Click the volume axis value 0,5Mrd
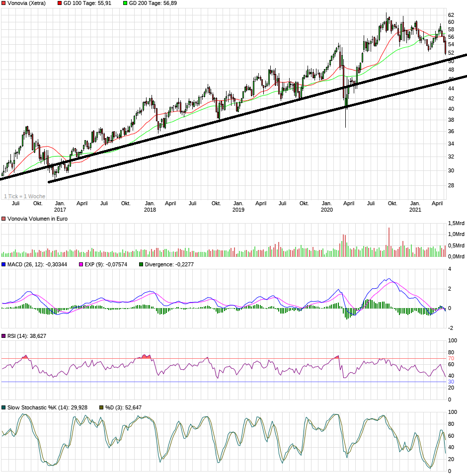Image resolution: width=467 pixels, height=476 pixels. click(456, 245)
